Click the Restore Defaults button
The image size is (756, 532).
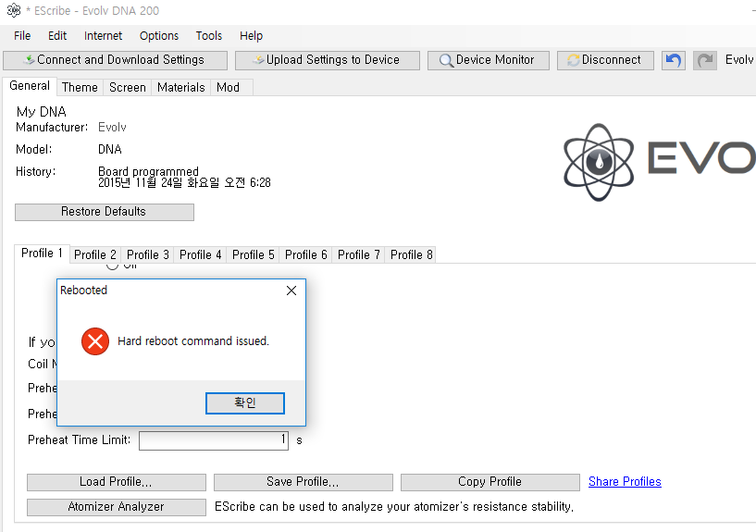pyautogui.click(x=105, y=212)
